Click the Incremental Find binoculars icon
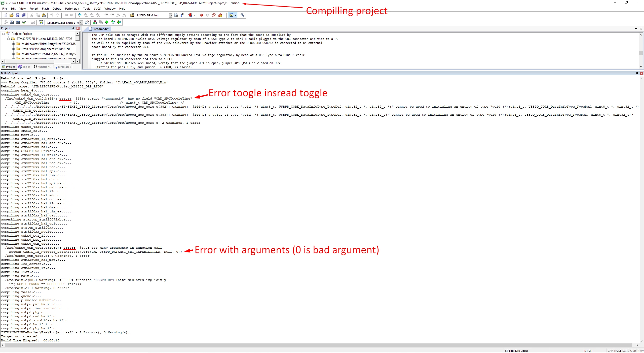This screenshot has width=644, height=353. [x=182, y=15]
